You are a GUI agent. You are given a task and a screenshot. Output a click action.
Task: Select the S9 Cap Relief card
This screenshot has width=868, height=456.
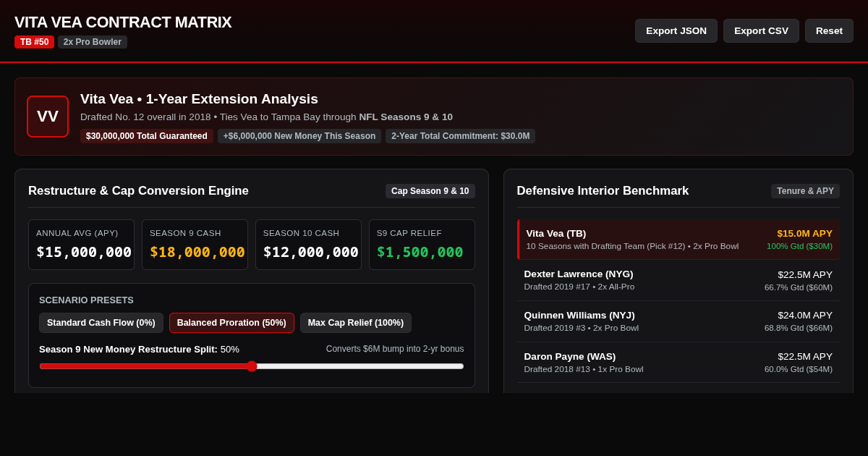422,245
